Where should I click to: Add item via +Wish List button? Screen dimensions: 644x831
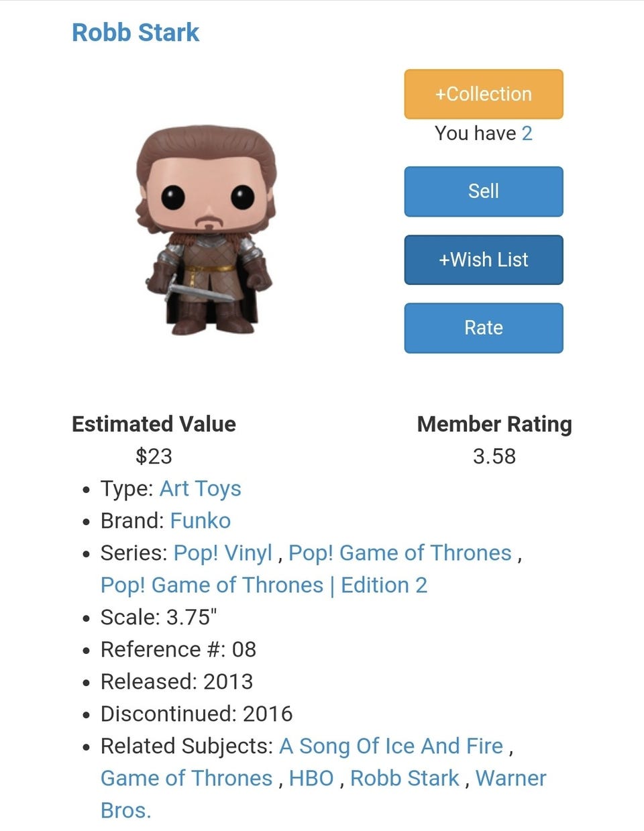tap(483, 260)
